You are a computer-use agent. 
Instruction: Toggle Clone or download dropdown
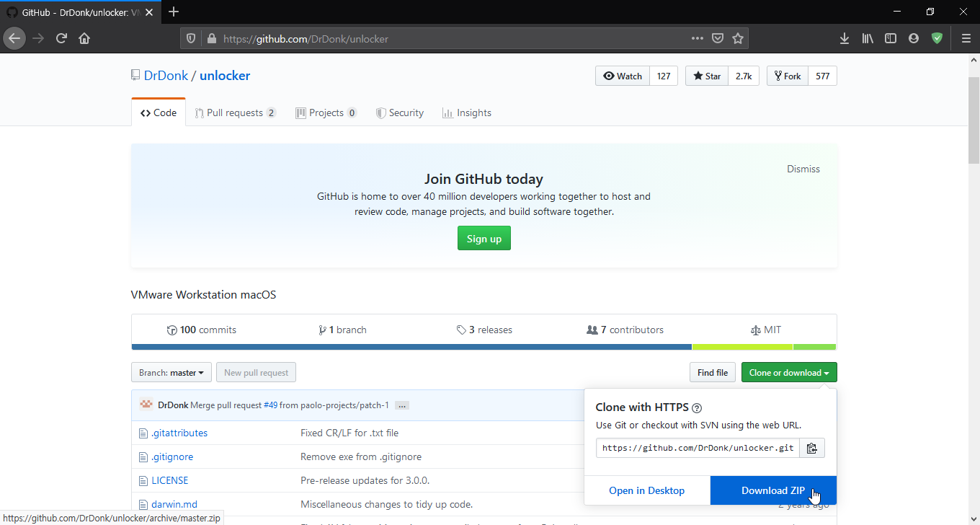pos(789,373)
